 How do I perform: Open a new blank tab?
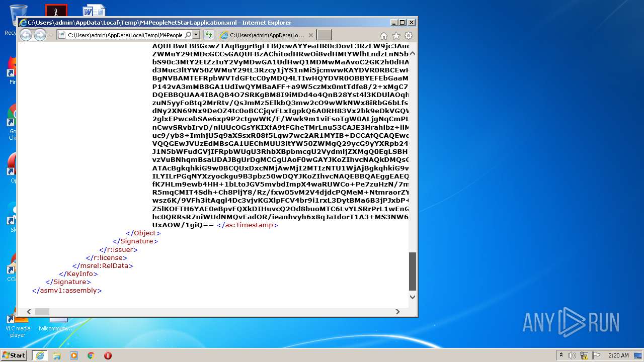[325, 35]
